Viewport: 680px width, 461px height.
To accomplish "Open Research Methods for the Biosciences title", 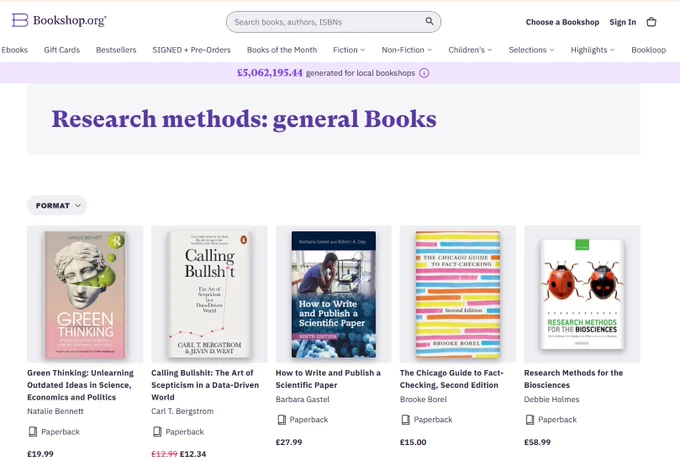I will [573, 379].
